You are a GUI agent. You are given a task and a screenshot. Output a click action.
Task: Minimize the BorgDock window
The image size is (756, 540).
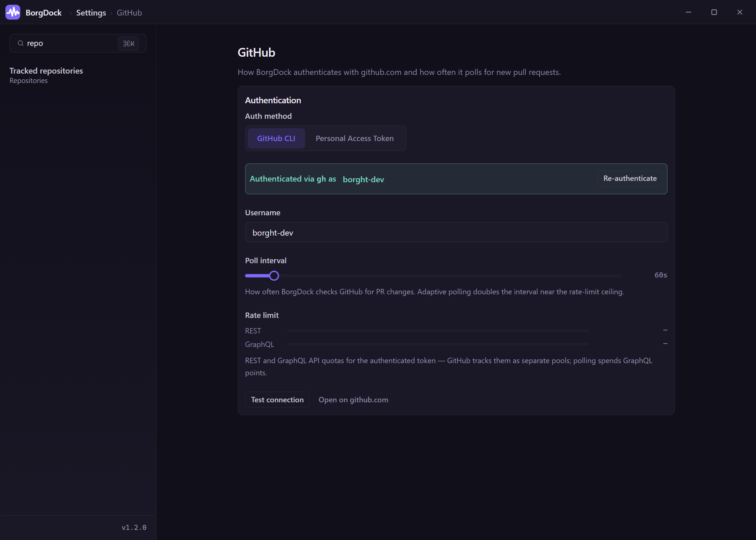(688, 12)
